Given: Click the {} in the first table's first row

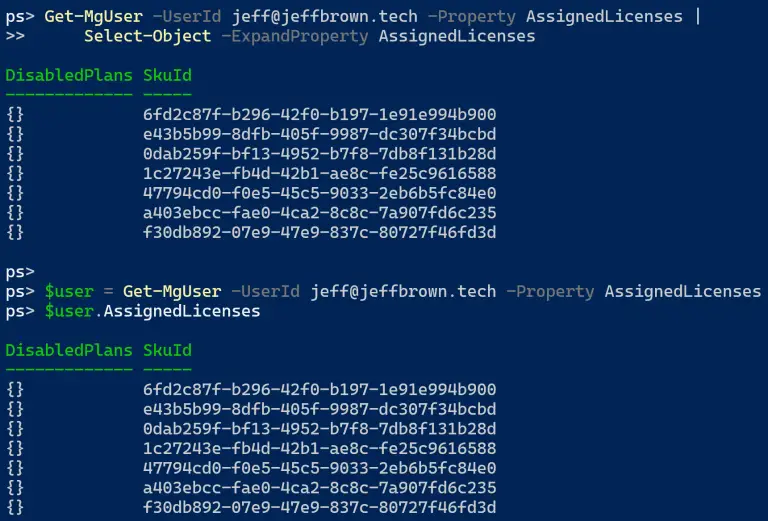Looking at the screenshot, I should click(15, 114).
